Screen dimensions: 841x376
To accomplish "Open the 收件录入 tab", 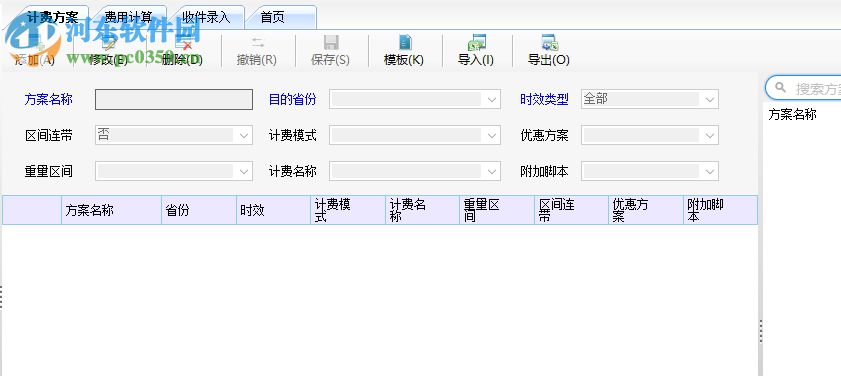I will tap(206, 17).
